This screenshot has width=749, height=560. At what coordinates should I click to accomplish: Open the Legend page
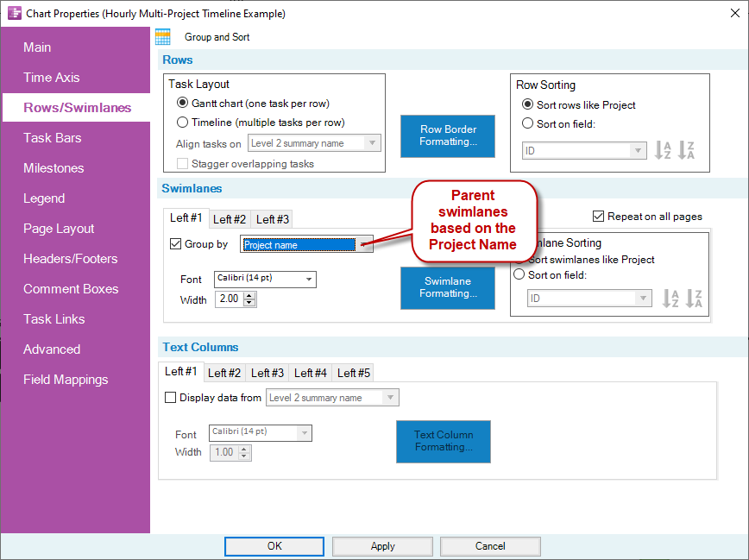(44, 198)
